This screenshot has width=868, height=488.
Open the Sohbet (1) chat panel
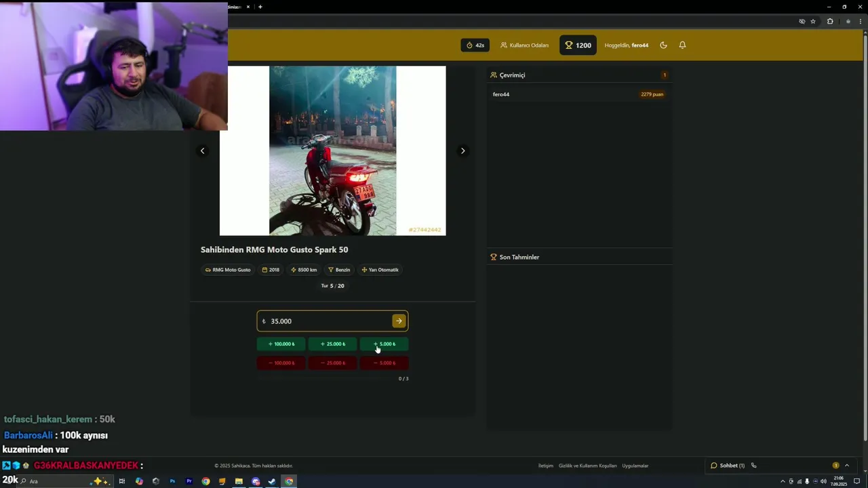click(x=728, y=466)
